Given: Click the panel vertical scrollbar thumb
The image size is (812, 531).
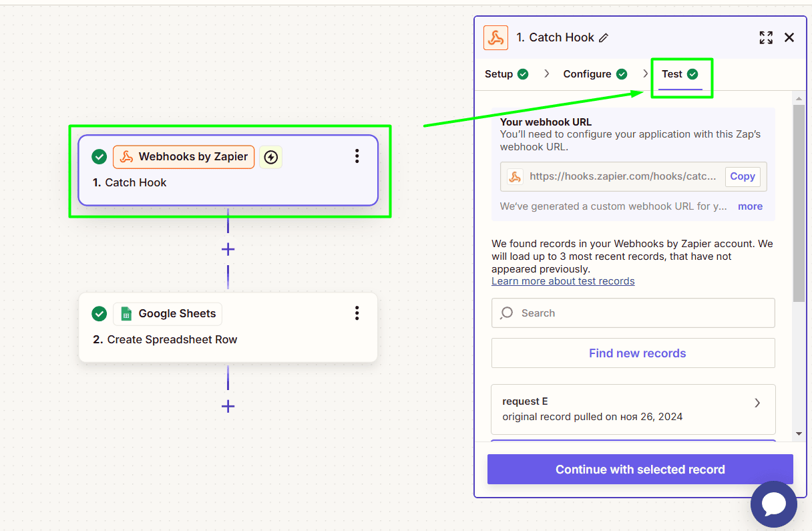Looking at the screenshot, I should 799,202.
